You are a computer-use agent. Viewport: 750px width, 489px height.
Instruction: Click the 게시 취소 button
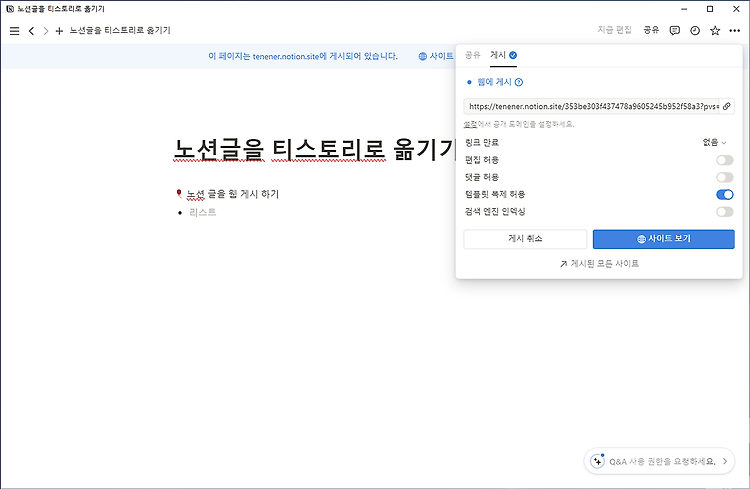(525, 239)
